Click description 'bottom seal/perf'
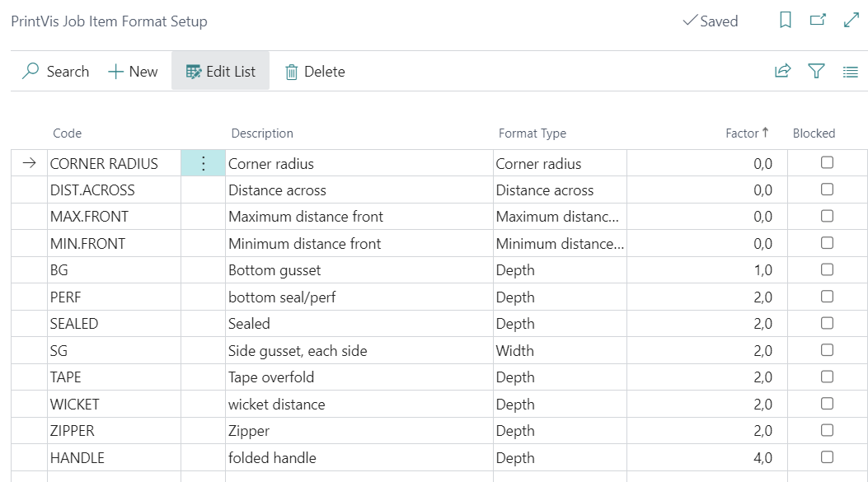Viewport: 868px width, 482px height. [x=282, y=297]
